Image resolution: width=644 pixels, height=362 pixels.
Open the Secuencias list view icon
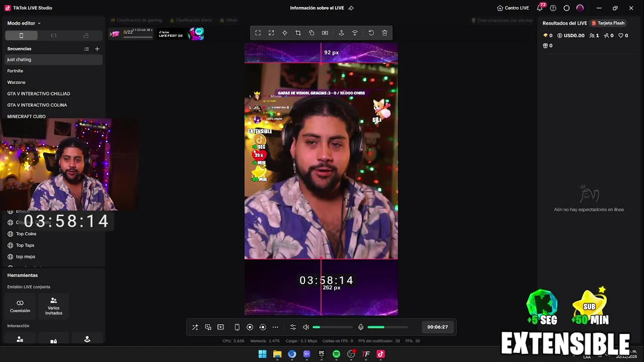[87, 49]
